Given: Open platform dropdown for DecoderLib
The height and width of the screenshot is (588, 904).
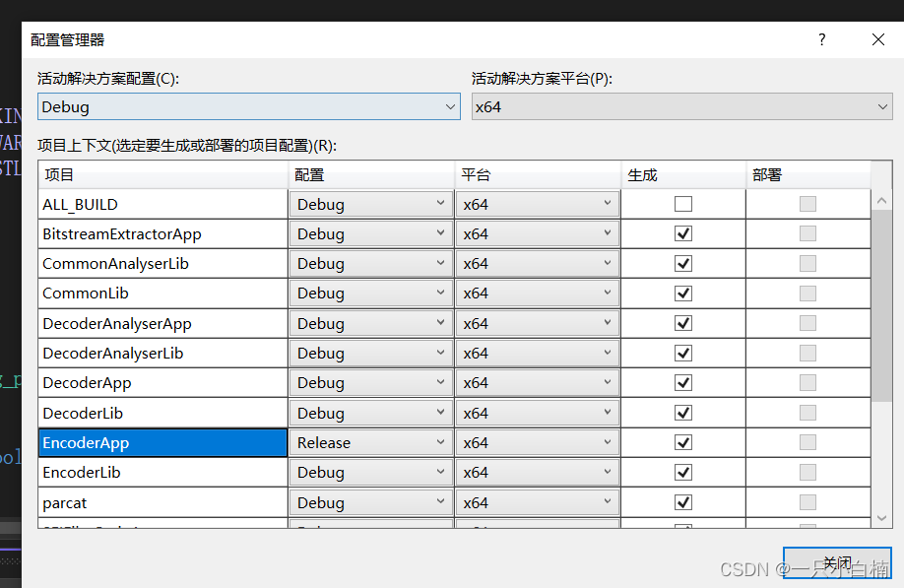Looking at the screenshot, I should click(x=538, y=413).
